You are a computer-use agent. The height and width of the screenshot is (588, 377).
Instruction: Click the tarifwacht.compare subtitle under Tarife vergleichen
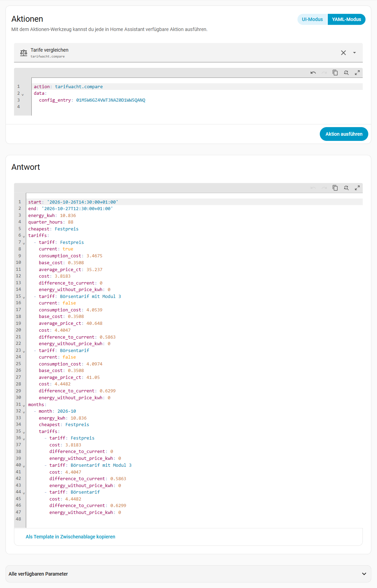pyautogui.click(x=48, y=56)
